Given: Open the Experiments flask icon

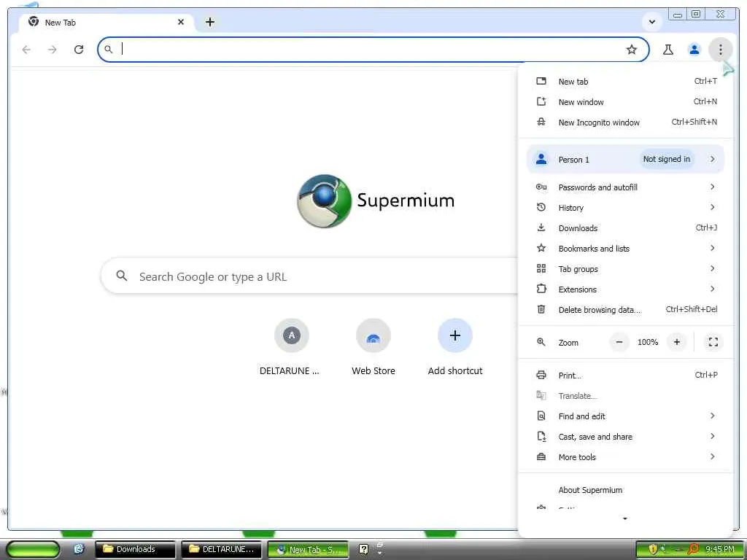Looking at the screenshot, I should coord(668,50).
